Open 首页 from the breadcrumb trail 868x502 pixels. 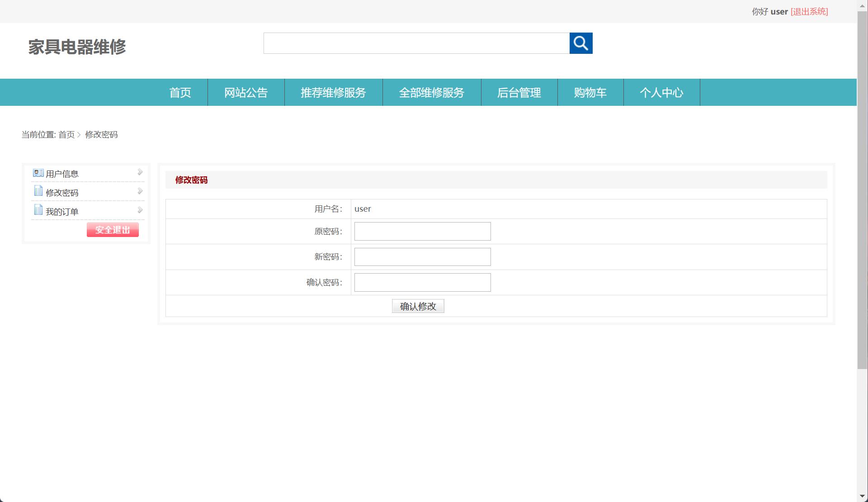pos(66,134)
